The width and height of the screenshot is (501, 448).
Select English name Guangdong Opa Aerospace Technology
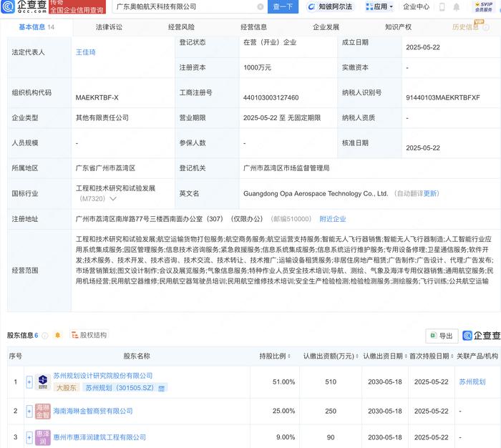[316, 193]
